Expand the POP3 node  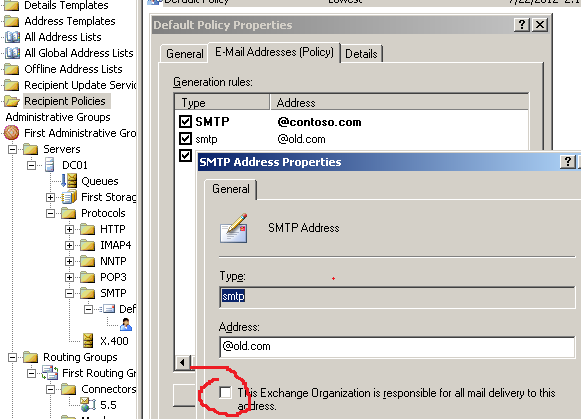click(x=69, y=277)
